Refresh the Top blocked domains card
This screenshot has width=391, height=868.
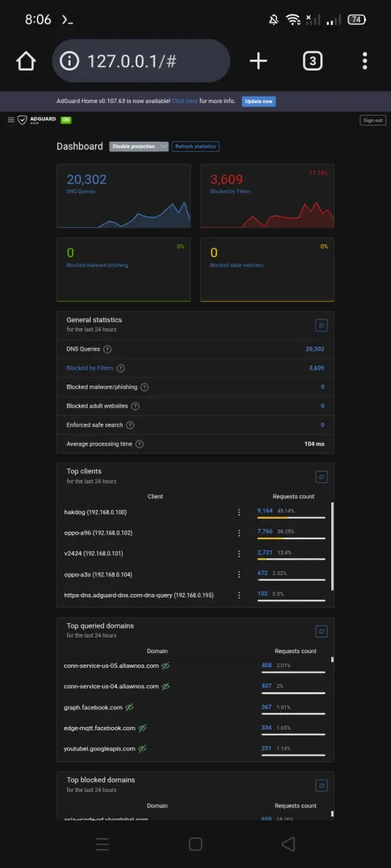click(x=322, y=785)
